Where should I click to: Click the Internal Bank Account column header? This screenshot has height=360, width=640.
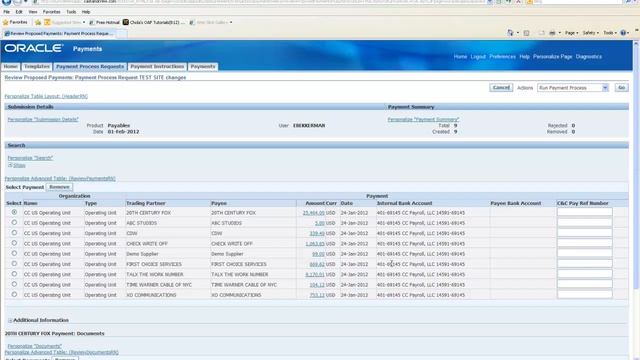pos(404,203)
